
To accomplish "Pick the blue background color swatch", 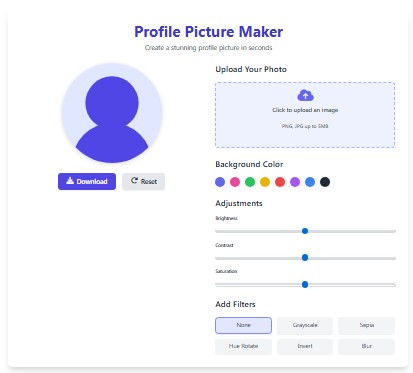I will 310,182.
